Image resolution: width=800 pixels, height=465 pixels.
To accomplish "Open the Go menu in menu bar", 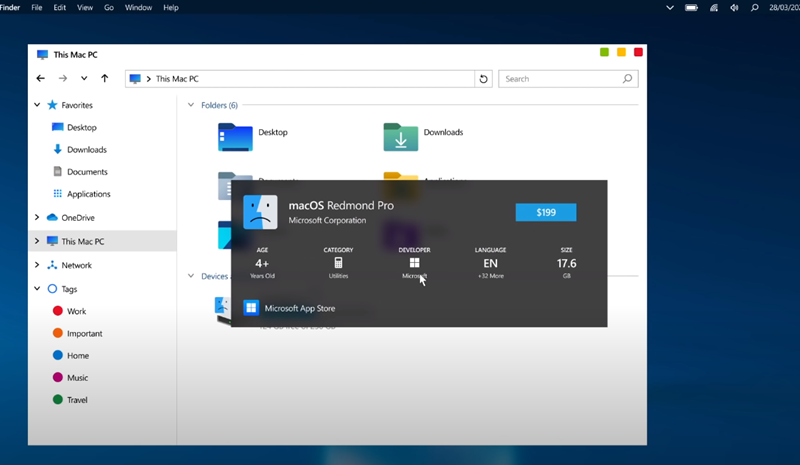I will [109, 7].
